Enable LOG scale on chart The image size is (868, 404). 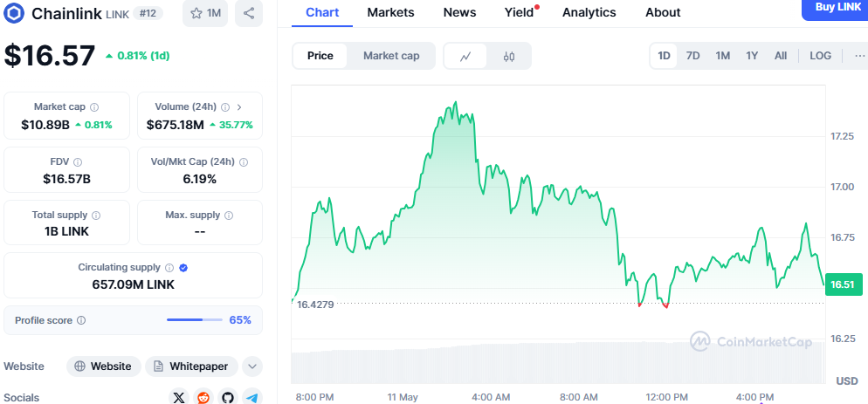pyautogui.click(x=820, y=56)
